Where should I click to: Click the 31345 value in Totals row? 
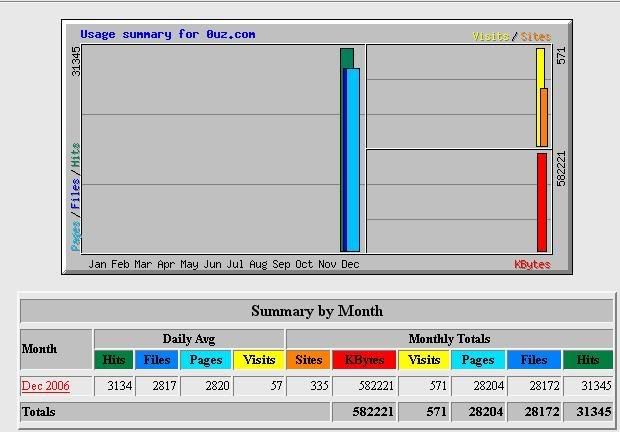pyautogui.click(x=587, y=411)
